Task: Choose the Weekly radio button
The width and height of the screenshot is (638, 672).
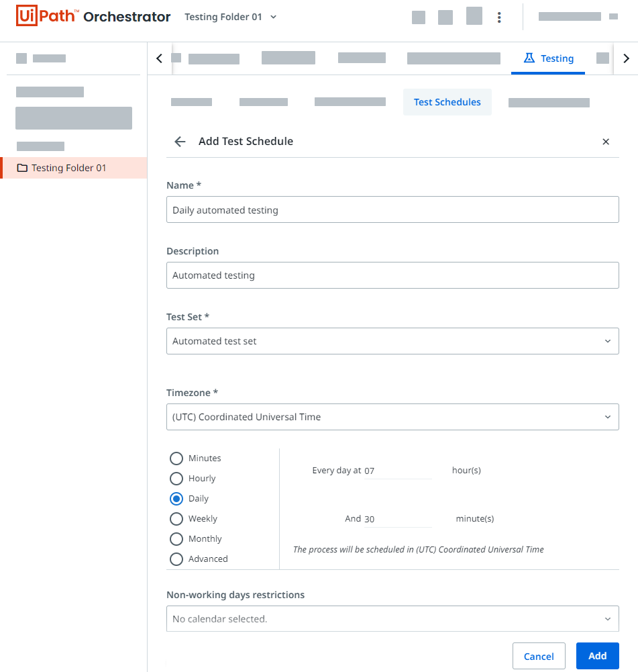Action: pyautogui.click(x=176, y=519)
